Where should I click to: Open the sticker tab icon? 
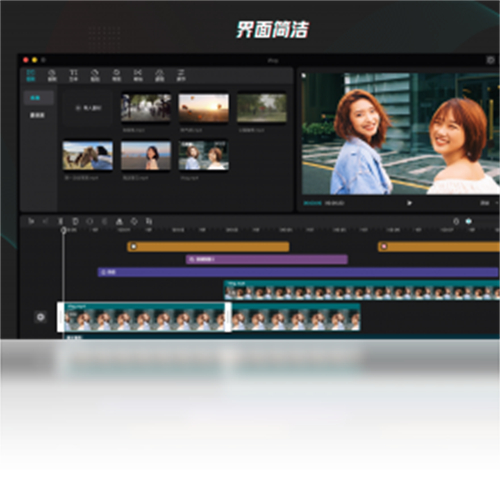point(95,76)
